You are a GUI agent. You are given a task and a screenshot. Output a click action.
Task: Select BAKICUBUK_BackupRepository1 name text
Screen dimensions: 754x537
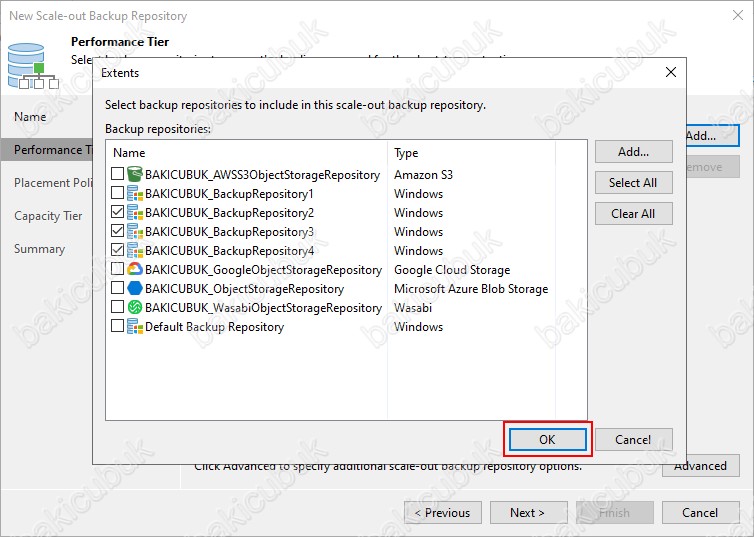[229, 194]
